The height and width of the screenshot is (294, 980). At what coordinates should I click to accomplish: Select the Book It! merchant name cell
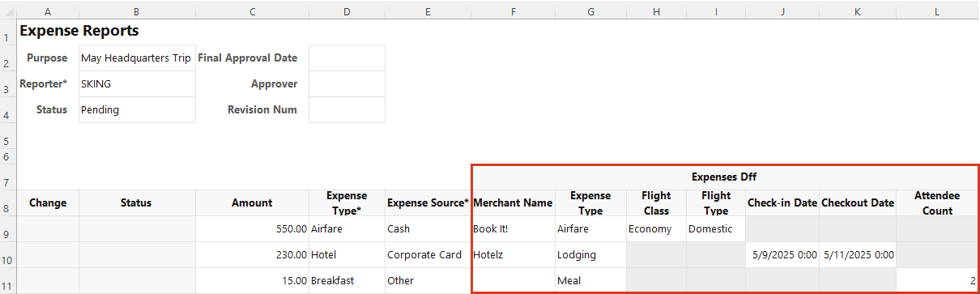pos(513,229)
